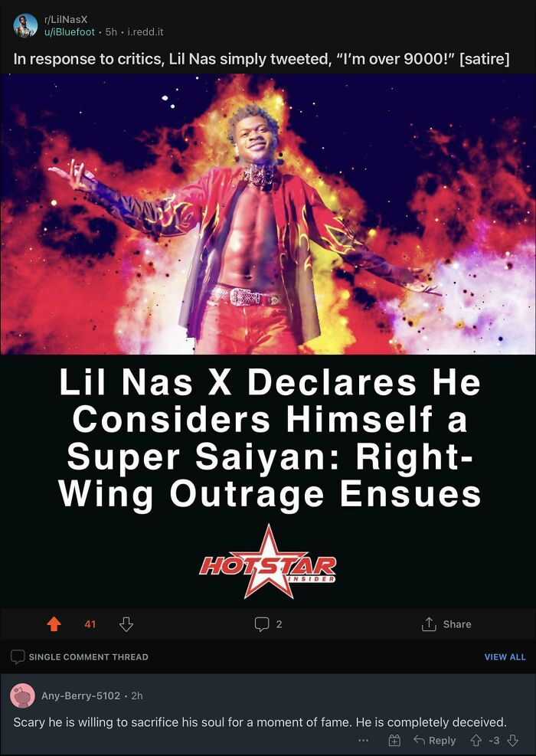
Task: Click the Share icon on the post
Action: [429, 624]
